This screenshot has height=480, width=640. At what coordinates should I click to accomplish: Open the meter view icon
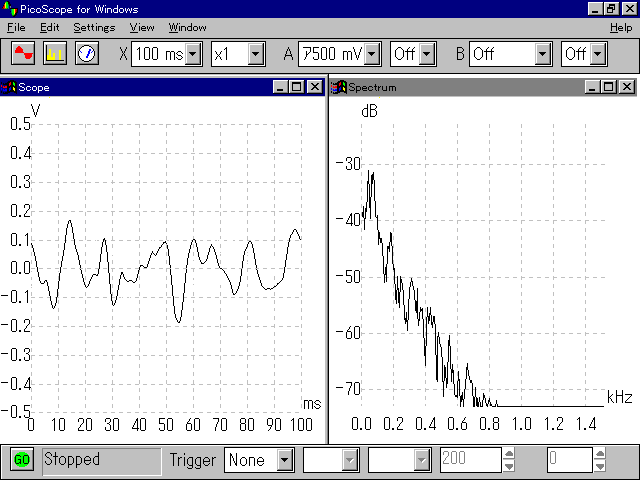tap(87, 53)
